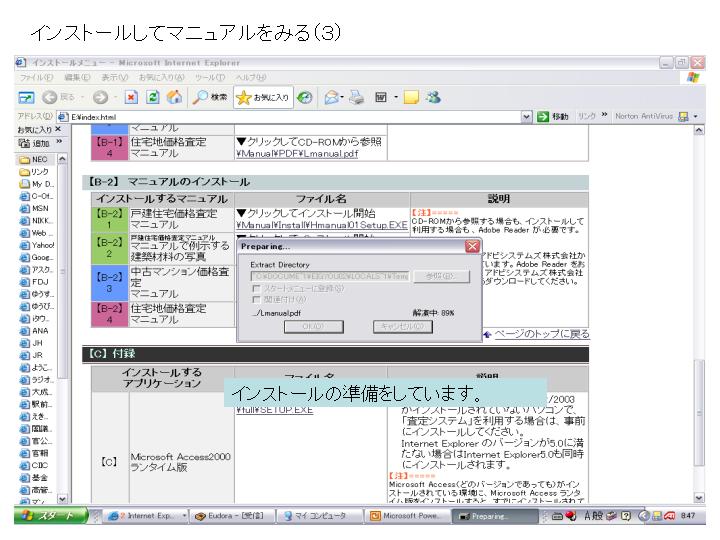Open the NEC favorites folder
The image size is (720, 540).
click(x=34, y=159)
